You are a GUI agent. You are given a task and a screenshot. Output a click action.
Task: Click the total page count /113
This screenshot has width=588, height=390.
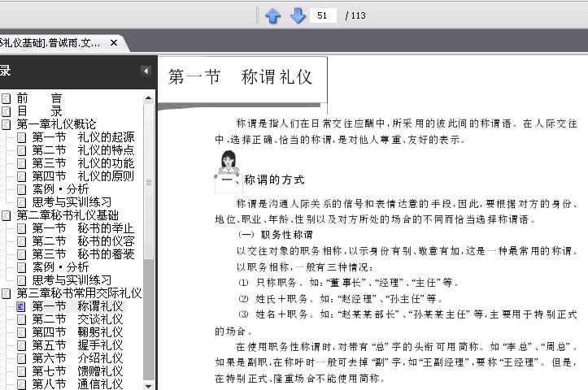tap(355, 15)
